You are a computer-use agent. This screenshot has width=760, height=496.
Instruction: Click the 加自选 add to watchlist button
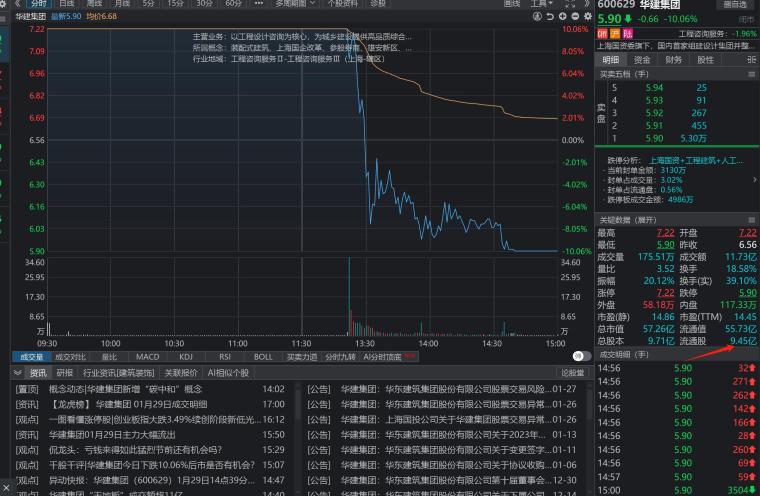(737, 4)
